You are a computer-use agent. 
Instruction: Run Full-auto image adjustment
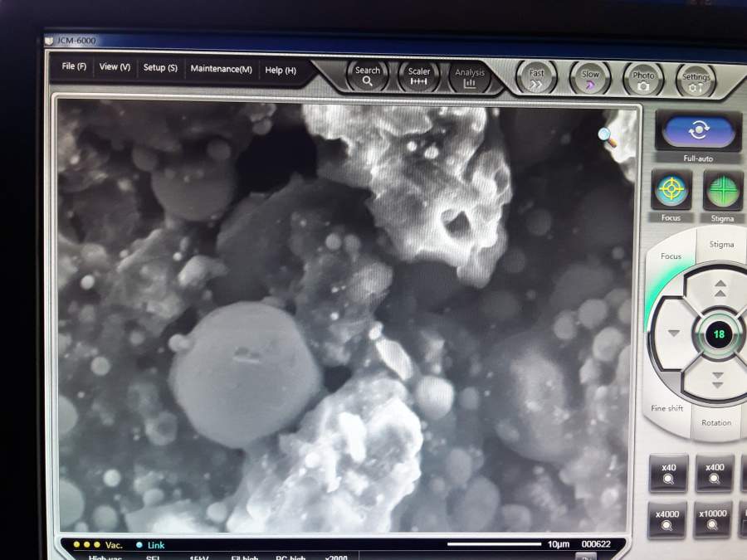(x=698, y=131)
